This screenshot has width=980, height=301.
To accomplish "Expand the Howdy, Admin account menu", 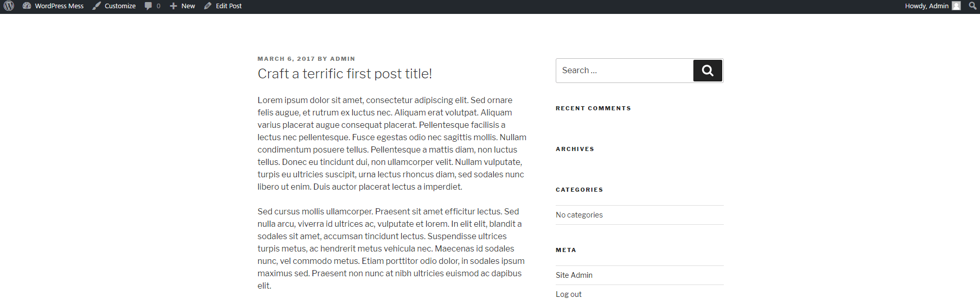I will (x=926, y=6).
